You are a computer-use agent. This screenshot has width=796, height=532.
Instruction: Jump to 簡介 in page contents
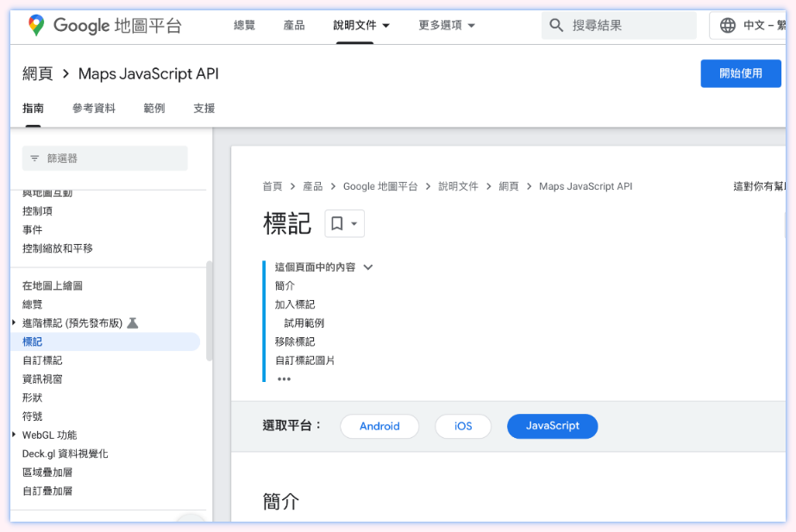tap(285, 285)
